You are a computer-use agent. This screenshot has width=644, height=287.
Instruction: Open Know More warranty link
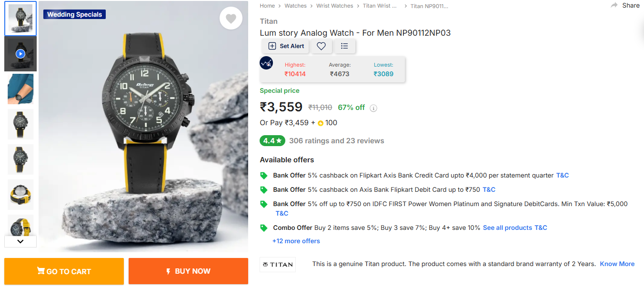click(617, 264)
